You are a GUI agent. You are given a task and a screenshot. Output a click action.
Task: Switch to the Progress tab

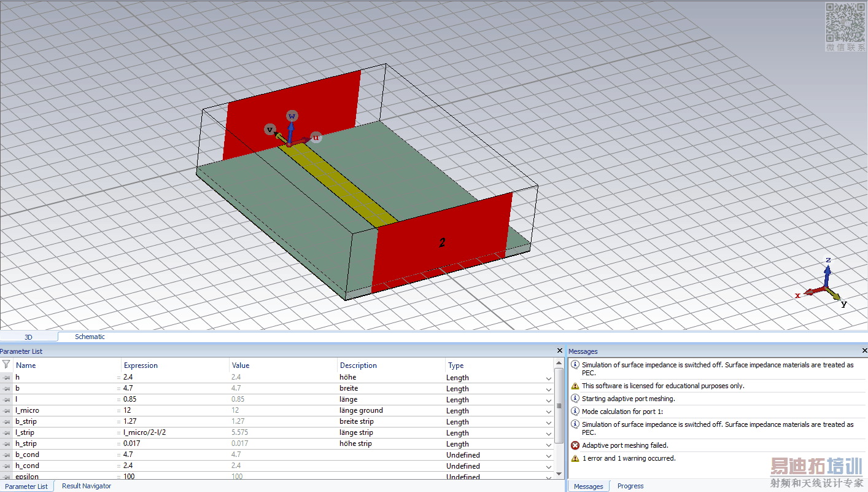[630, 486]
